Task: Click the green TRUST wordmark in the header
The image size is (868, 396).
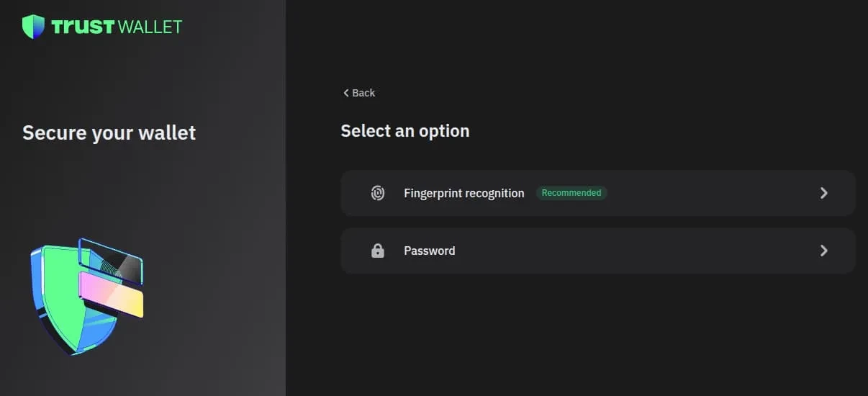Action: tap(83, 27)
